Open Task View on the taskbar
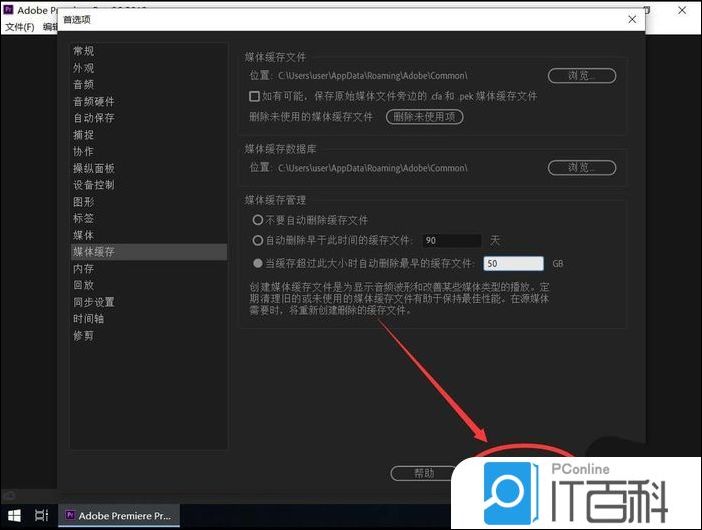This screenshot has height=530, width=702. (41, 516)
